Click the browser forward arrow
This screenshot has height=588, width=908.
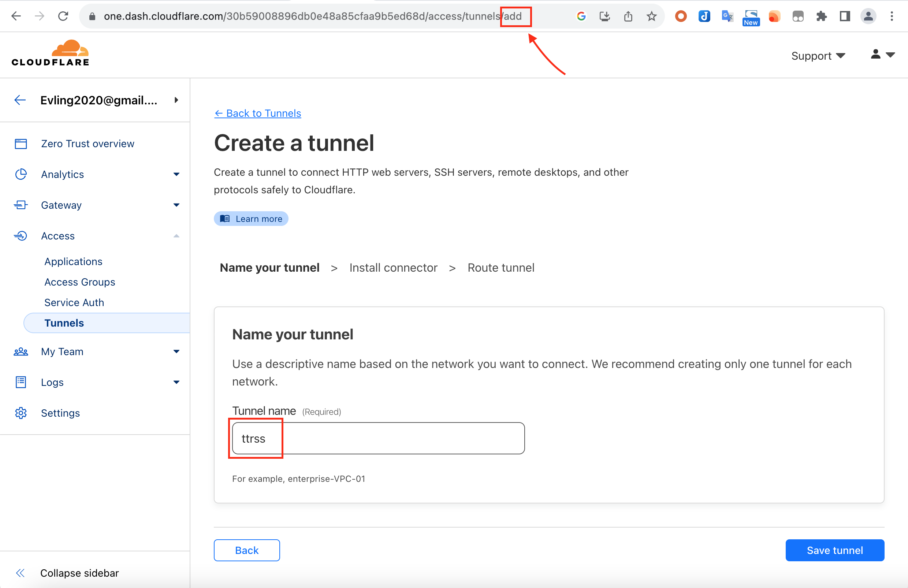point(40,16)
